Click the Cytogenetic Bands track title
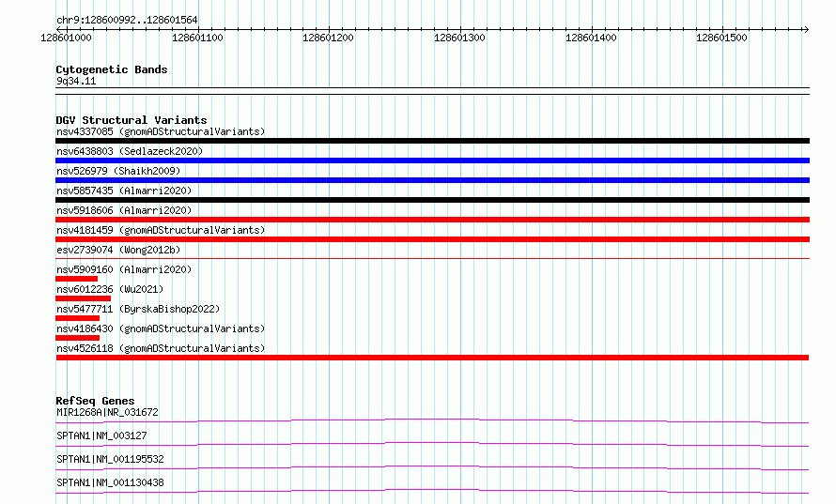 [x=112, y=69]
